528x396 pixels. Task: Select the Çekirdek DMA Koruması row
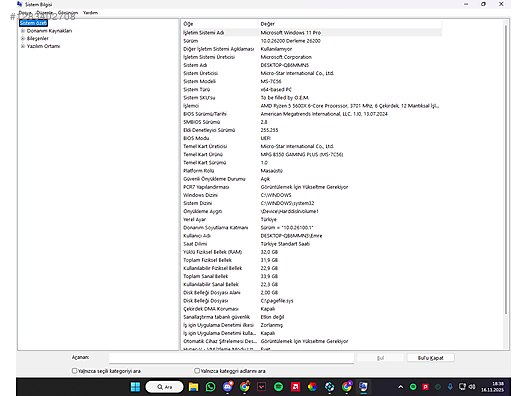click(311, 309)
